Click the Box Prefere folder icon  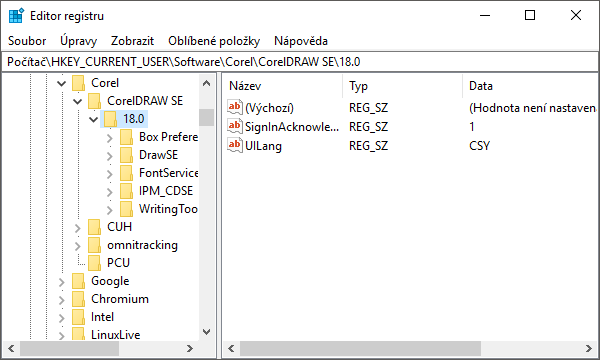(x=126, y=137)
